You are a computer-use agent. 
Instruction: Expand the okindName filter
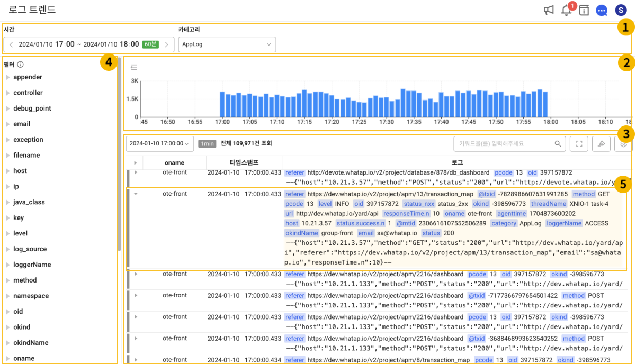8,343
